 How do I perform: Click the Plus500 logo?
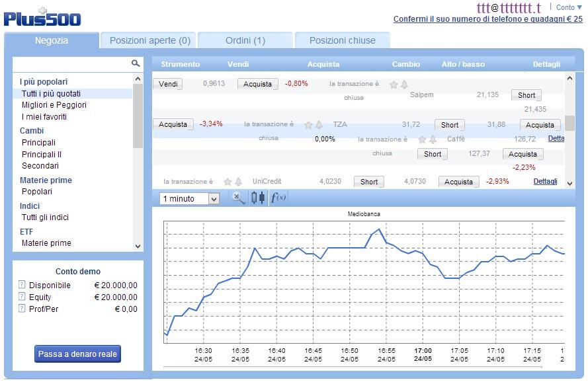(x=42, y=17)
